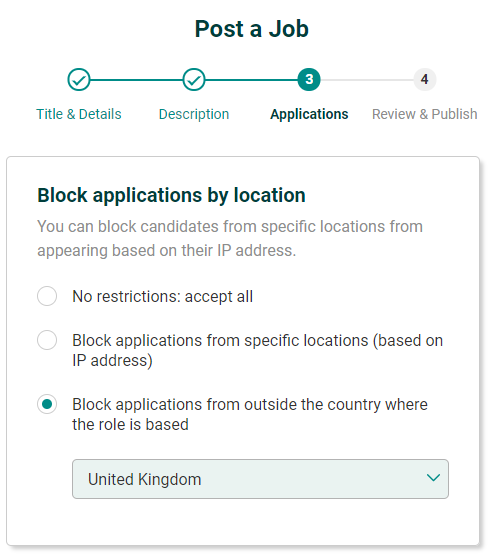Open the Applications step label
Image resolution: width=489 pixels, height=557 pixels.
tap(309, 114)
